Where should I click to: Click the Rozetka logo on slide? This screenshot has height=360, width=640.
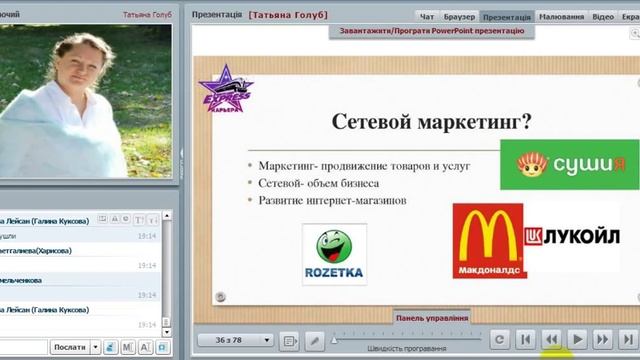click(x=334, y=254)
